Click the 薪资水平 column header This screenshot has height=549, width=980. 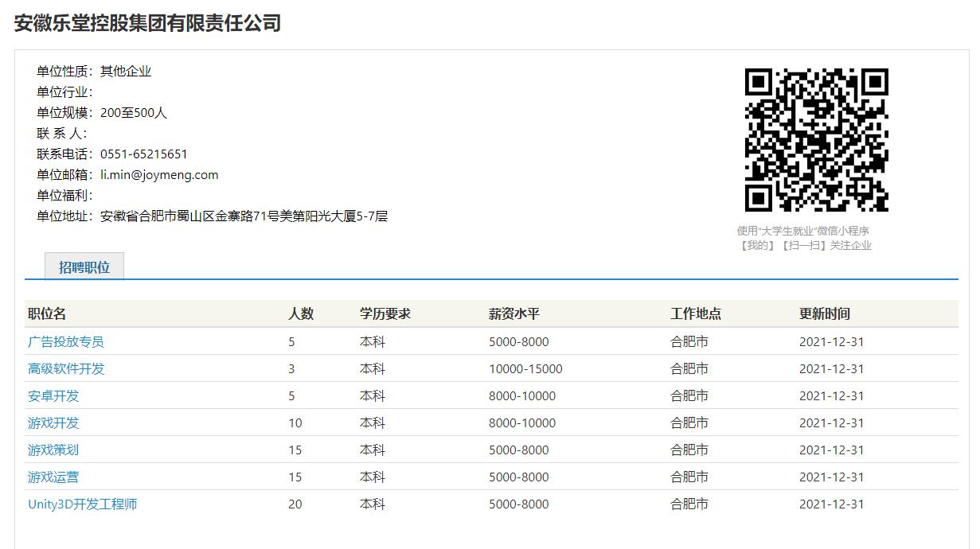[514, 314]
